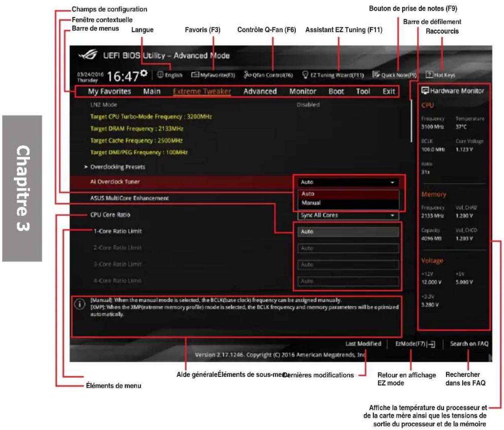Click the Last Modified button
Image resolution: width=504 pixels, height=430 pixels.
[x=363, y=344]
